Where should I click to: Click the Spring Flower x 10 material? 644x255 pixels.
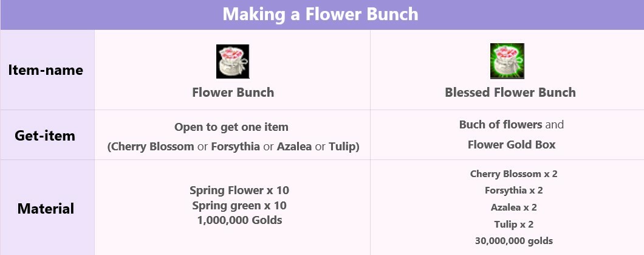pyautogui.click(x=239, y=190)
